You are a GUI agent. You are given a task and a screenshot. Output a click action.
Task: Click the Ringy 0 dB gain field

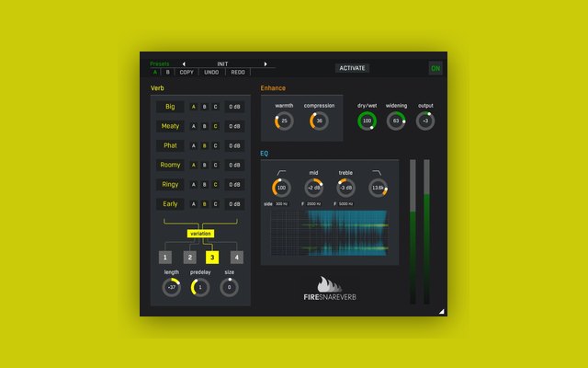234,184
